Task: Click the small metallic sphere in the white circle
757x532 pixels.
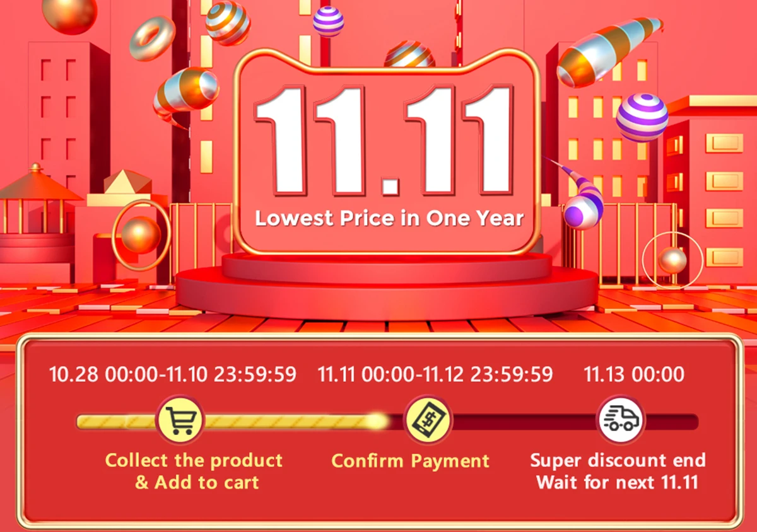Action: coord(672,260)
